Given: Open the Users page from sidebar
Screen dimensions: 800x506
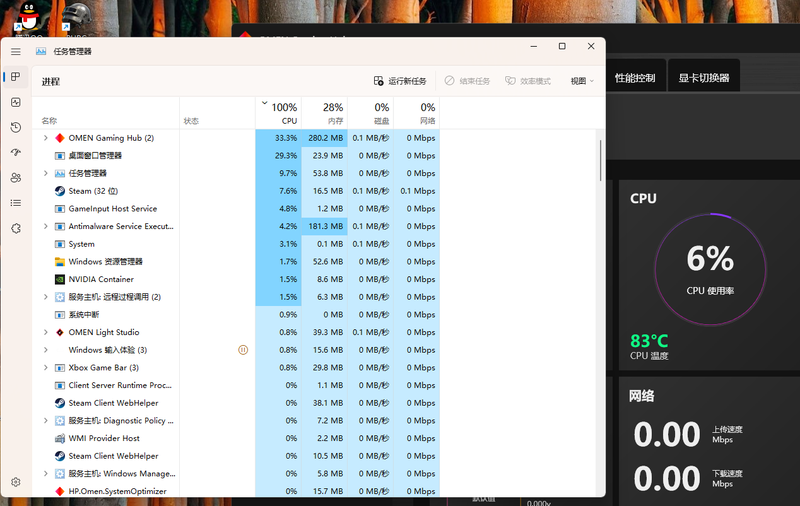Looking at the screenshot, I should pos(16,177).
